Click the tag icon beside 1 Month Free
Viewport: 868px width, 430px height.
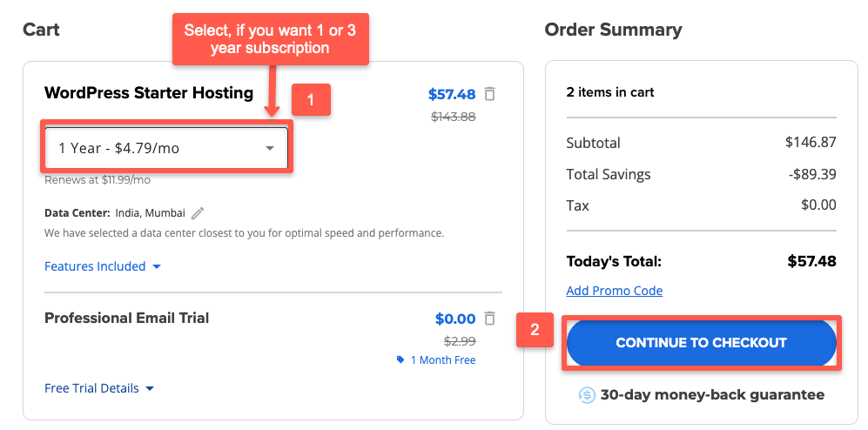click(x=400, y=359)
